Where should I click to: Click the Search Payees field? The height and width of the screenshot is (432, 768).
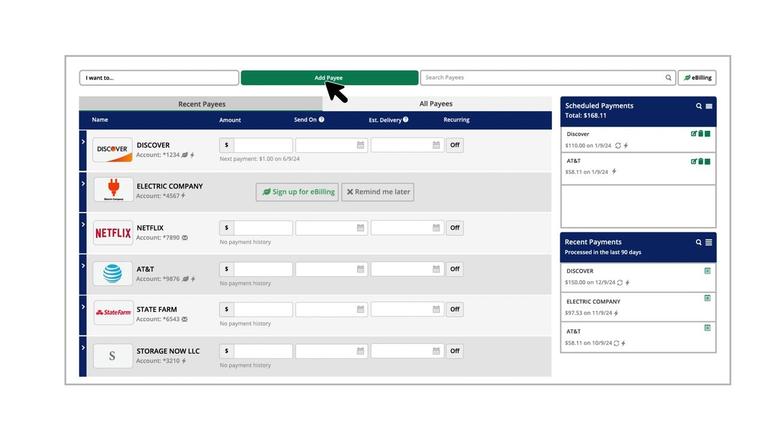548,77
